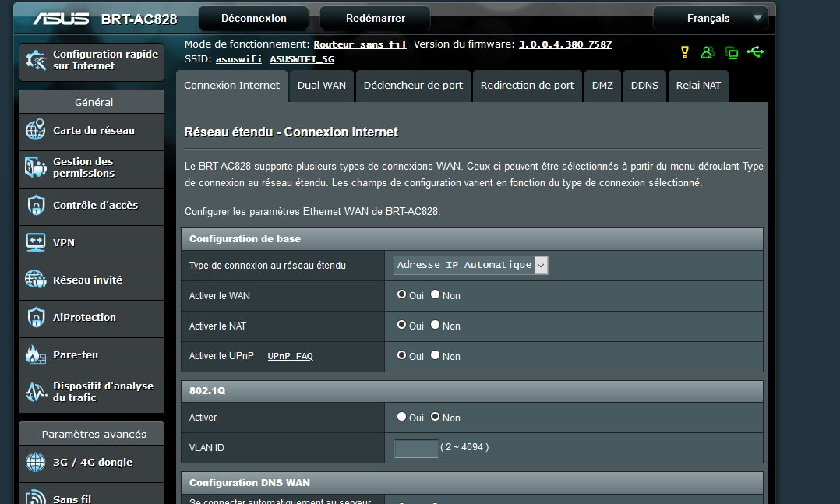This screenshot has width=840, height=504.
Task: Open the Carte du réseau menu label
Action: coord(94,130)
